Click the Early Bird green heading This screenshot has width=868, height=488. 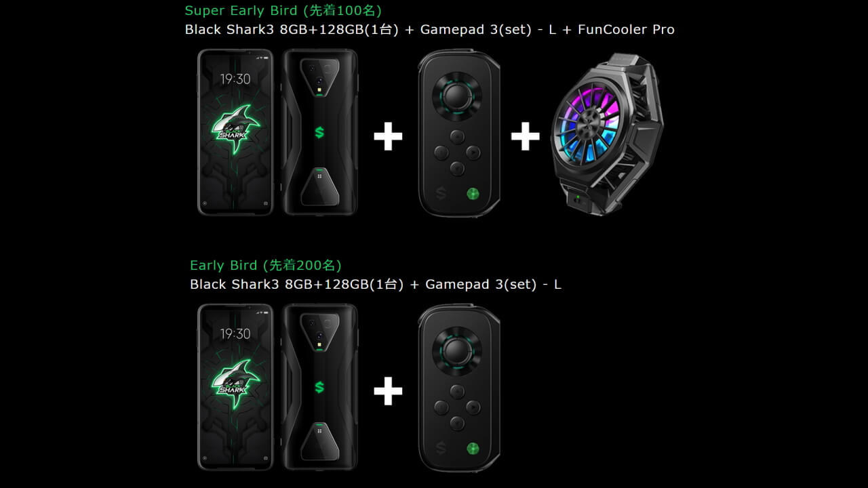tap(266, 265)
